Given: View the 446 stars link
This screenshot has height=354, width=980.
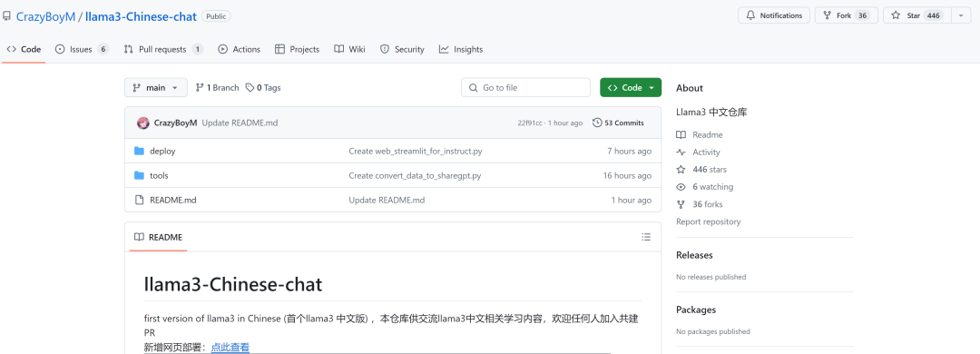Looking at the screenshot, I should coord(701,170).
